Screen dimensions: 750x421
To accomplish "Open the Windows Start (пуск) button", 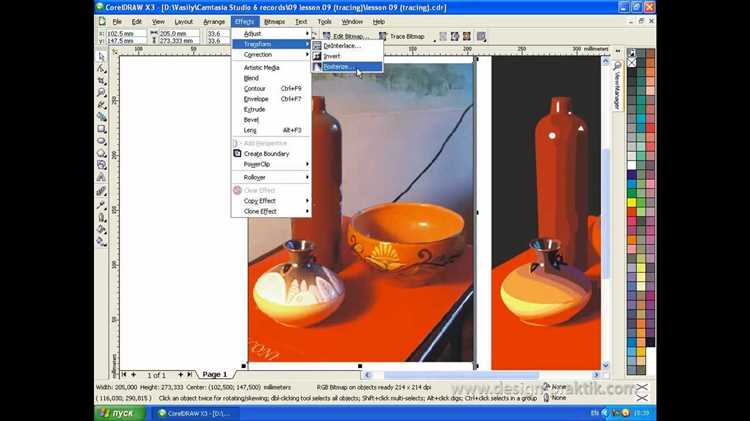I will [120, 413].
